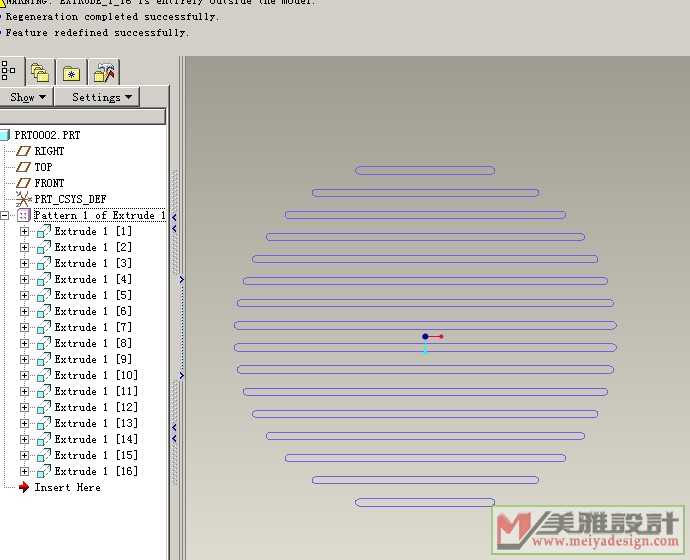Image resolution: width=690 pixels, height=560 pixels.
Task: Click the Extrude 1 [5] feature icon
Action: click(43, 295)
